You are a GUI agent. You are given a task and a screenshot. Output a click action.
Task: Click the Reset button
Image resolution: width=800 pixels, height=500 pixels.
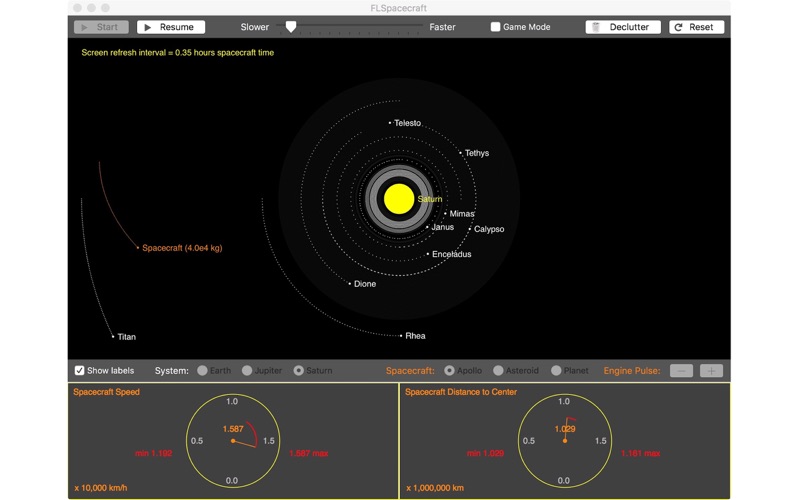point(696,27)
